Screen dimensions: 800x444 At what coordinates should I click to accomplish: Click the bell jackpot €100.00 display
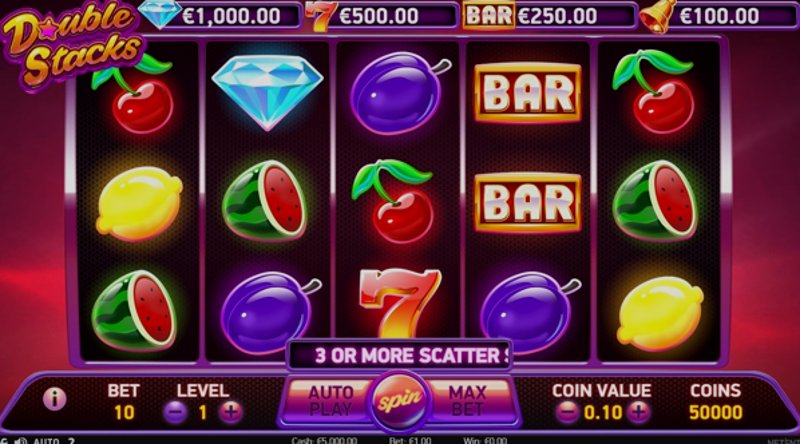point(717,16)
